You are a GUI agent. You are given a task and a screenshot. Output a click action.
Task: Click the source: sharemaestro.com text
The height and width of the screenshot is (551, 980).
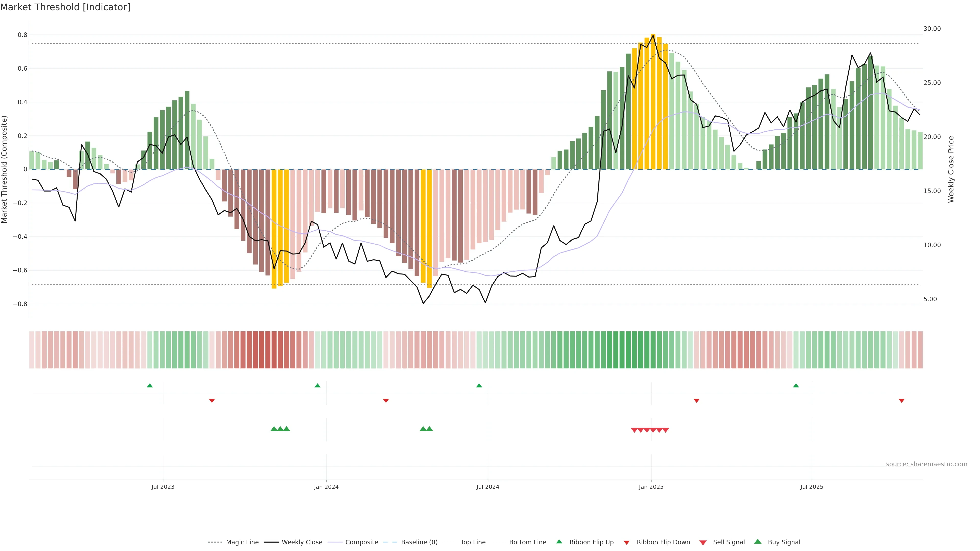click(926, 464)
